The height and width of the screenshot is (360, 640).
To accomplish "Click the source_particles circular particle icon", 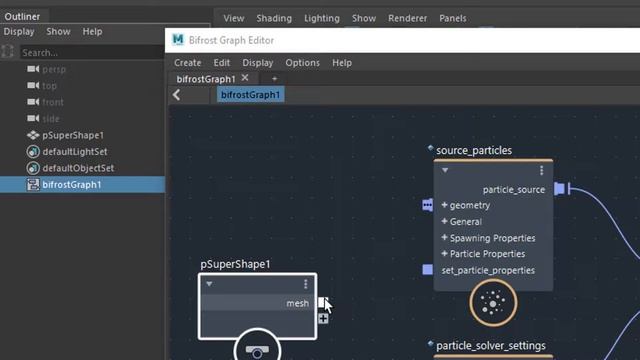I will pyautogui.click(x=493, y=303).
